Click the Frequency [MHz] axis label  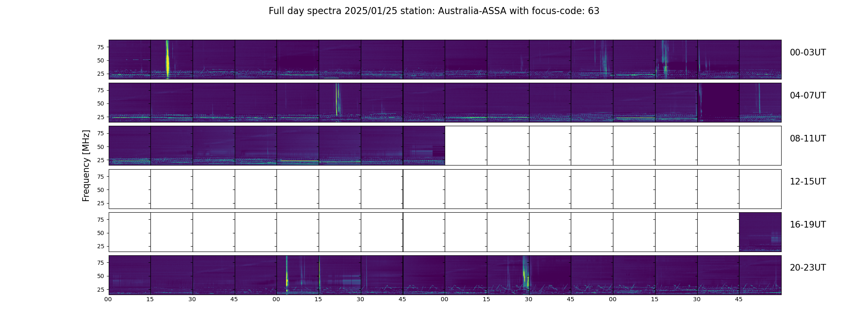pos(86,165)
